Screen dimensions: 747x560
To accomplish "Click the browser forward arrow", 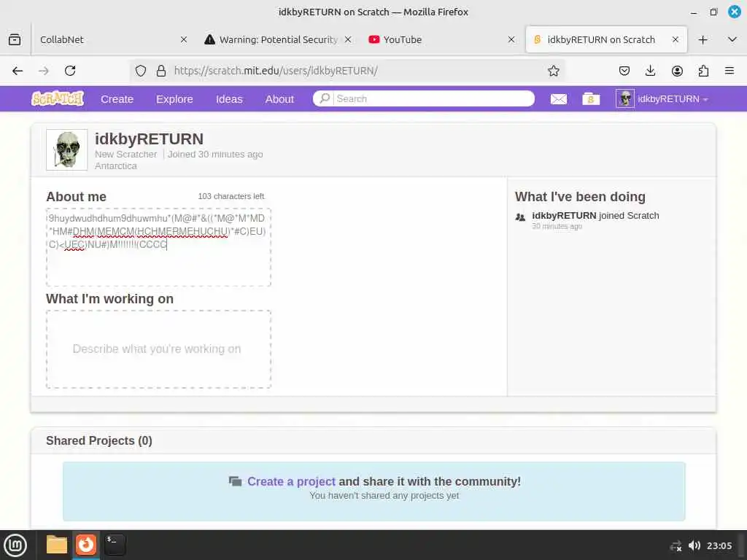I will [44, 71].
